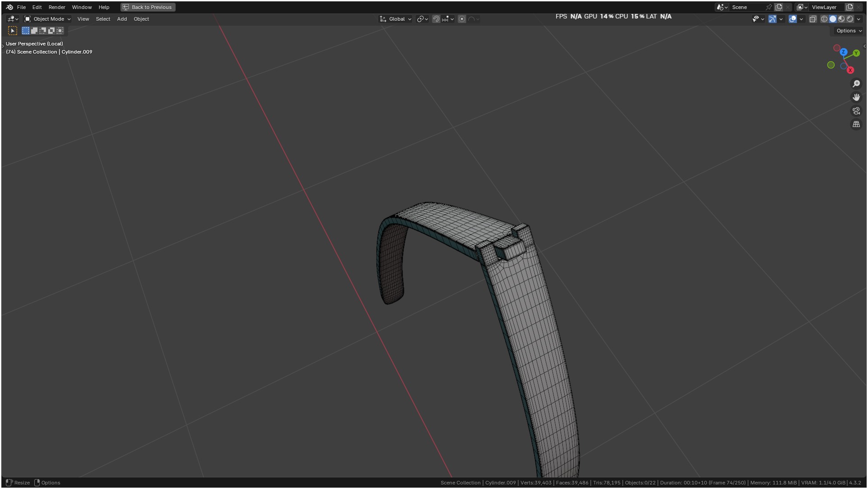The width and height of the screenshot is (868, 489).
Task: Toggle X-ray display
Action: 813,19
